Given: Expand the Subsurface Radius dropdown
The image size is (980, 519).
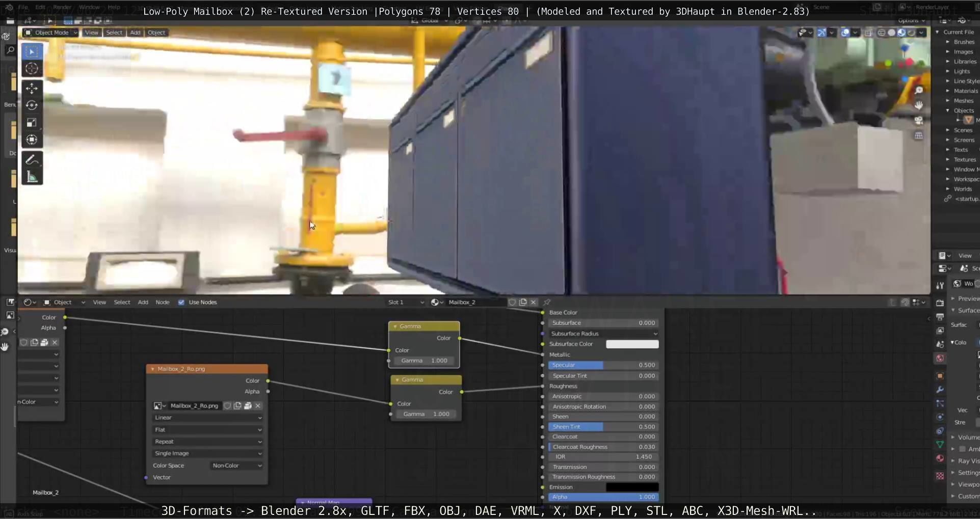Looking at the screenshot, I should coord(603,334).
